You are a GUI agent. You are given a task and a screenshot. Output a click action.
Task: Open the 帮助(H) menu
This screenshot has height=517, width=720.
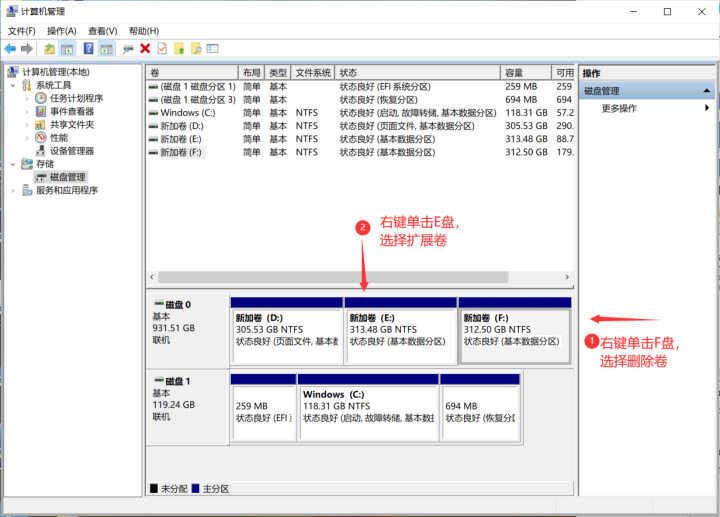pyautogui.click(x=144, y=31)
